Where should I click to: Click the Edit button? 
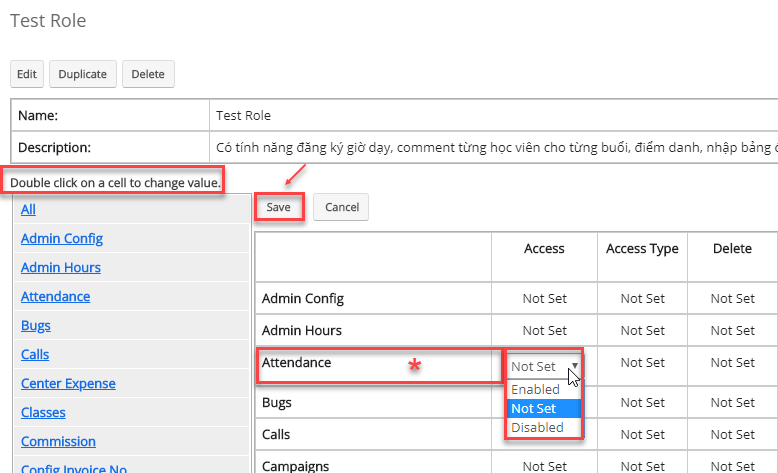click(27, 74)
